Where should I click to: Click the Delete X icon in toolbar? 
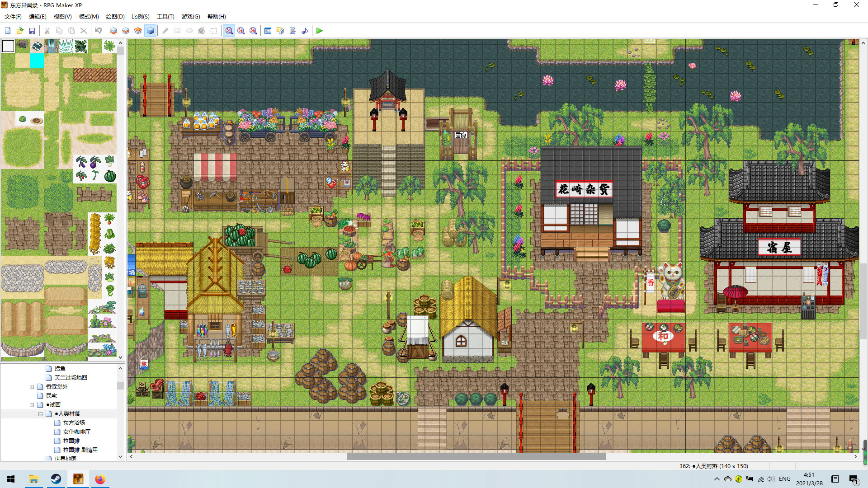(x=84, y=31)
